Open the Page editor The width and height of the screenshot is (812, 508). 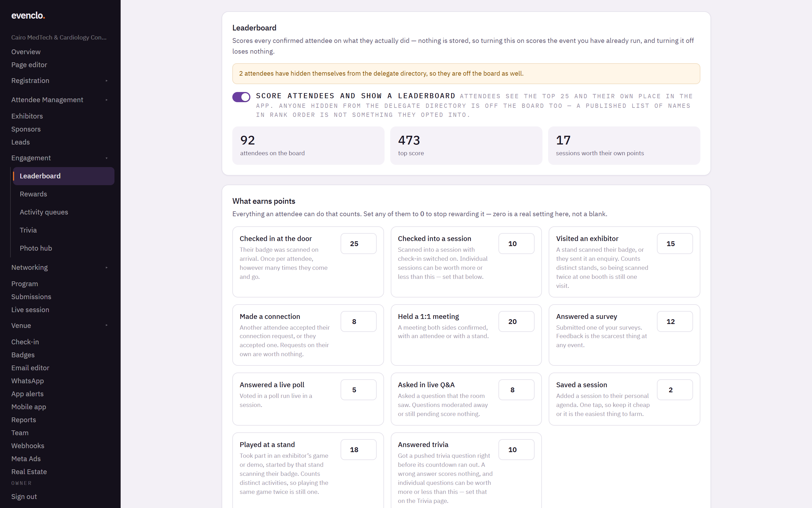(x=29, y=65)
